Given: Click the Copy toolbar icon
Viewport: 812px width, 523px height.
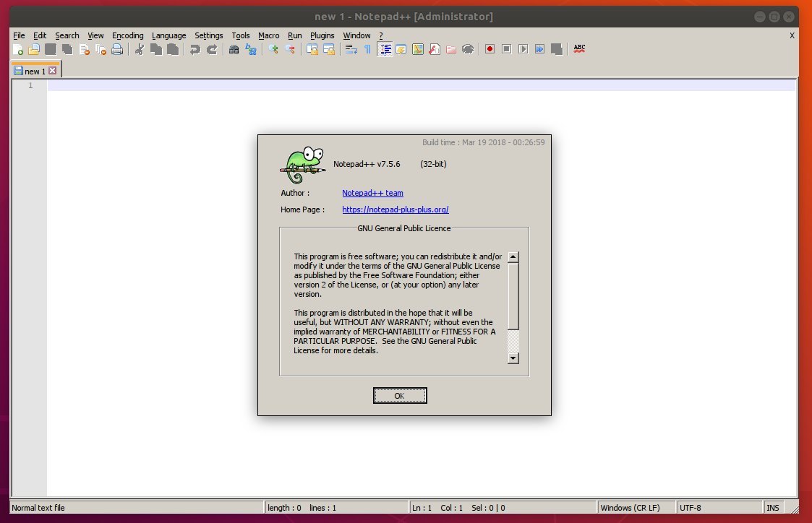Looking at the screenshot, I should 156,49.
